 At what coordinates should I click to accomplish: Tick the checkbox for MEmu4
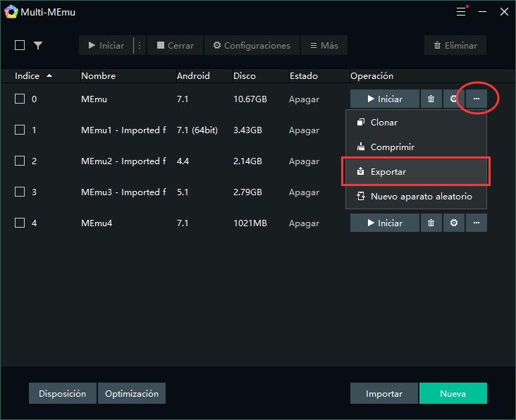(x=20, y=223)
